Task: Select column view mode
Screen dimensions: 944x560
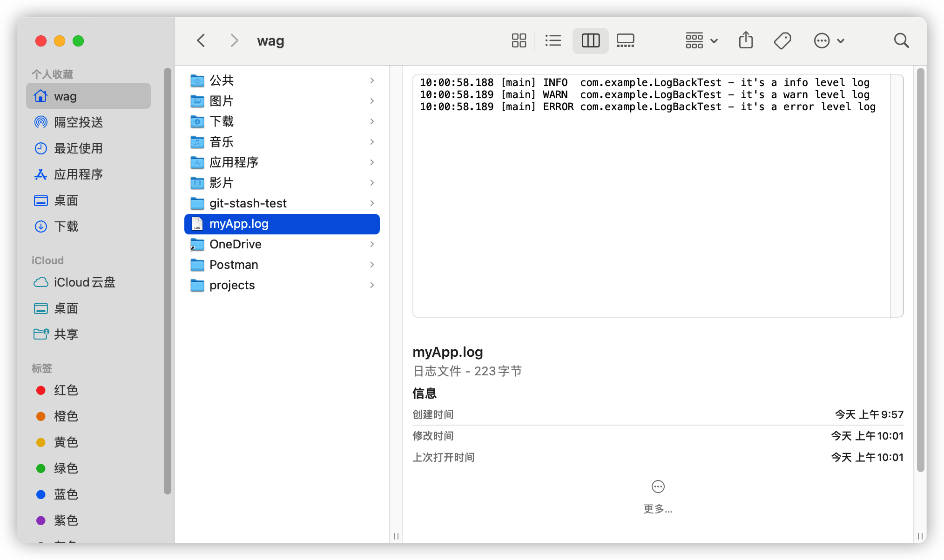Action: click(x=590, y=41)
